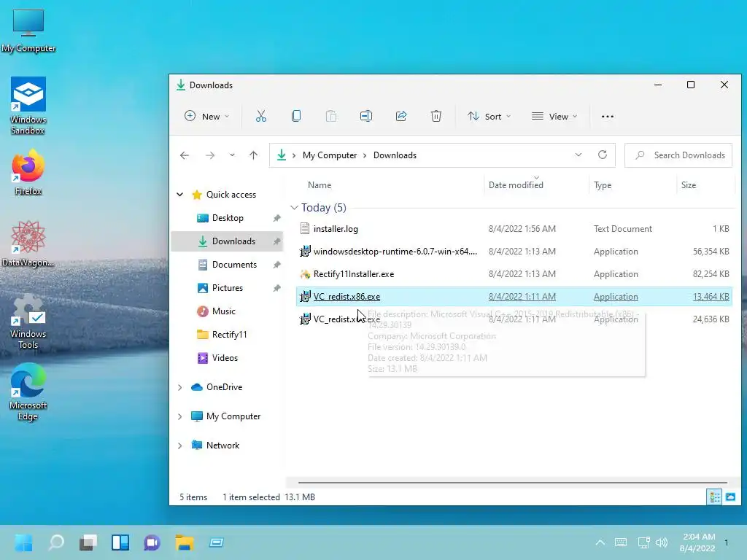Select Music in navigation pane

pyautogui.click(x=228, y=311)
